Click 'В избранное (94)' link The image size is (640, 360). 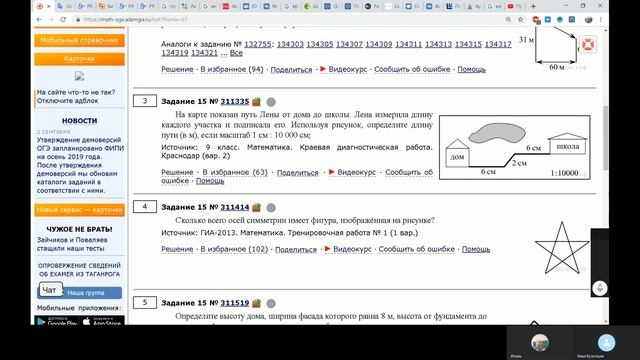(232, 69)
